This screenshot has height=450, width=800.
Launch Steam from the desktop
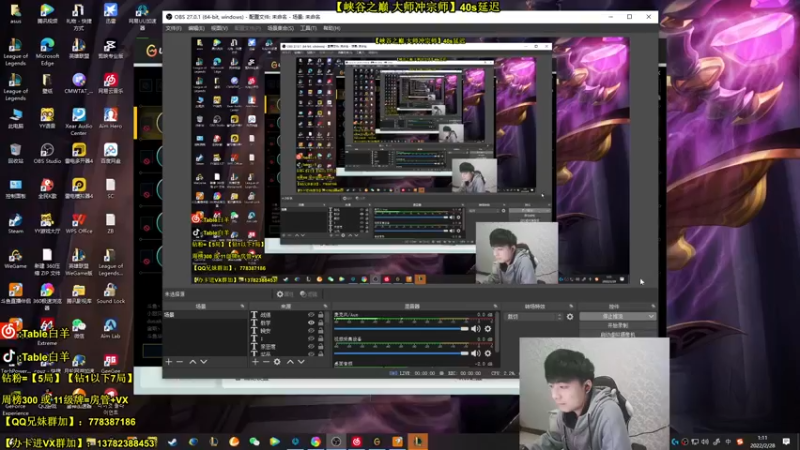pos(15,223)
